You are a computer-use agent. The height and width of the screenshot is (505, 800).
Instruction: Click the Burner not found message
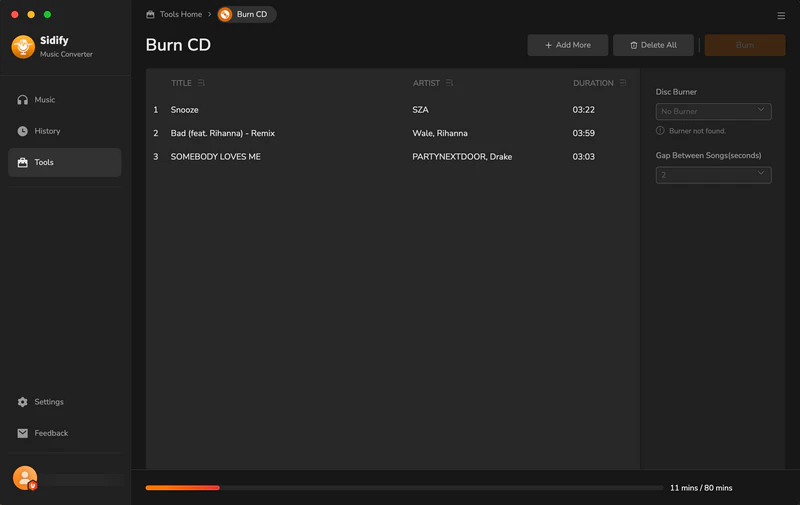pos(697,131)
